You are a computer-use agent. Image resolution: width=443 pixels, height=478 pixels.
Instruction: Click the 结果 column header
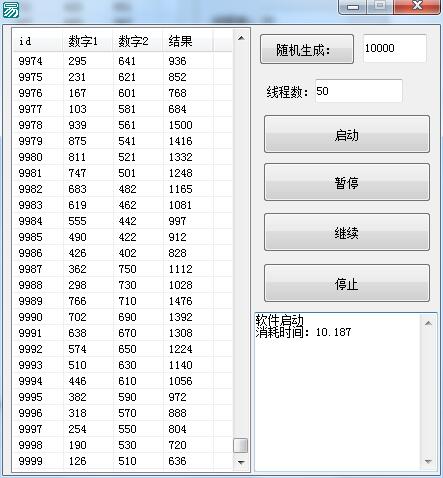pos(187,41)
